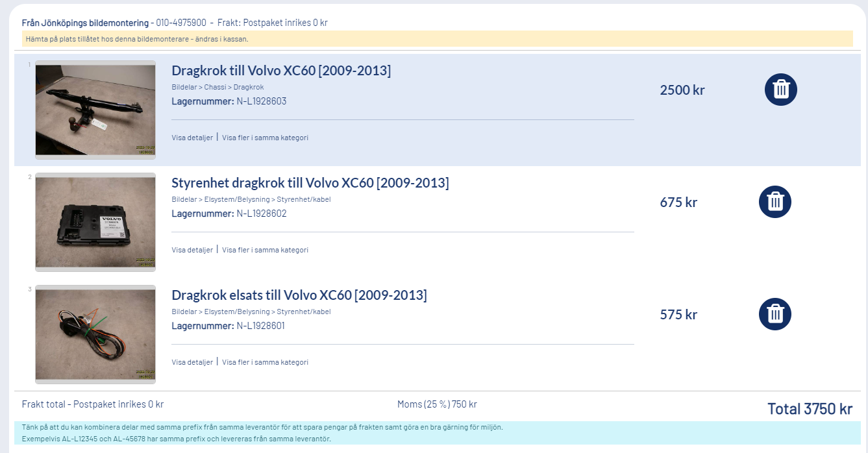Screen dimensions: 868x453
Task: Open the wiring harness product photo
Action: tap(95, 334)
